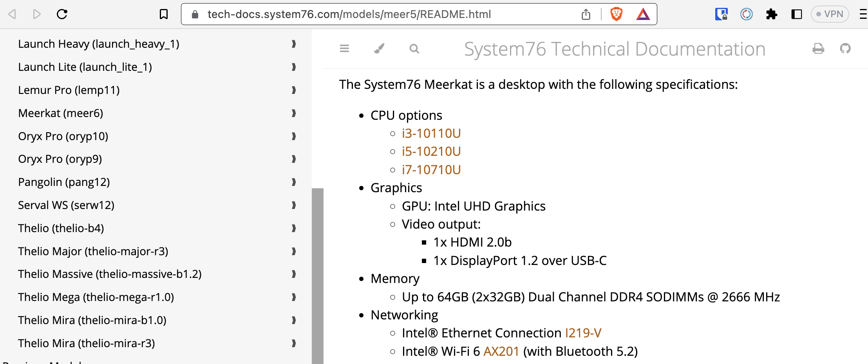
Task: Toggle the sidebar hamburger icon
Action: [344, 49]
